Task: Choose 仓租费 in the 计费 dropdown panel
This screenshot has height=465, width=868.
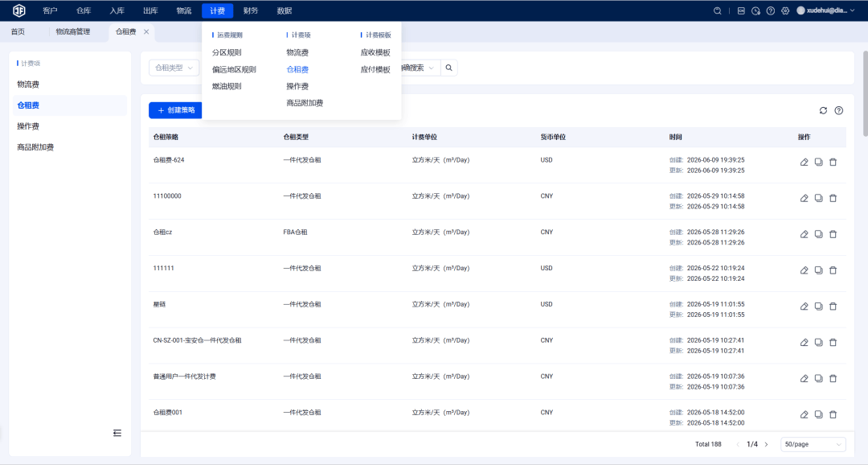Action: click(297, 69)
